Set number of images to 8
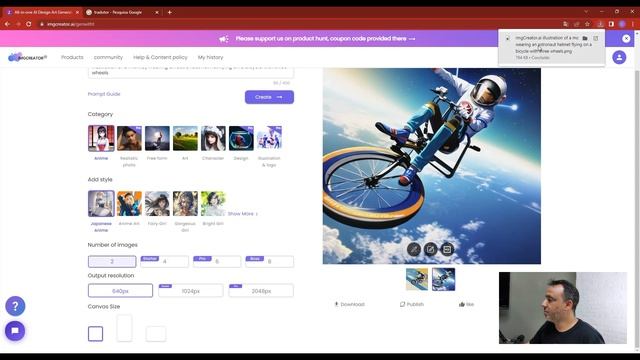640x360 pixels. pyautogui.click(x=269, y=262)
